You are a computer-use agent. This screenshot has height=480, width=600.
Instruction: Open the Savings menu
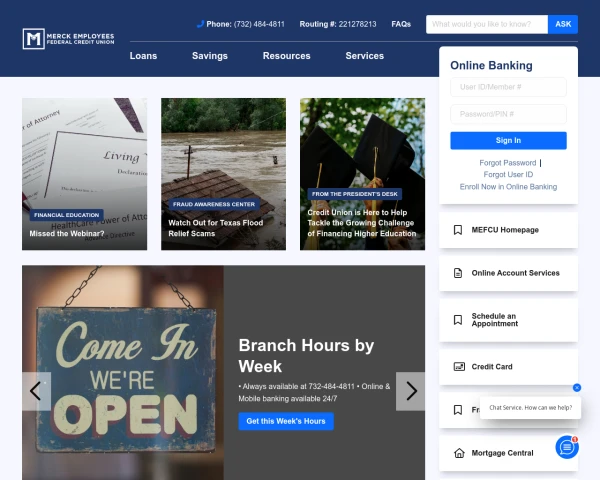point(210,56)
